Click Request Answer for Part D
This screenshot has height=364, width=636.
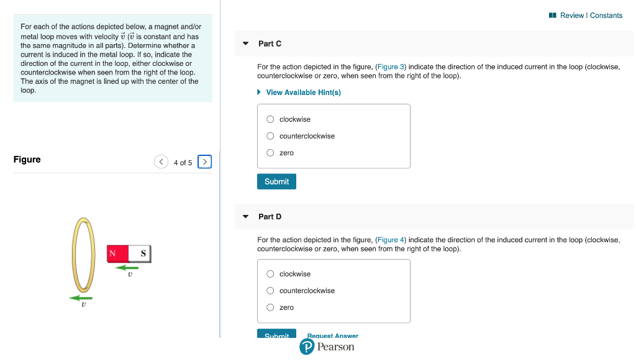[x=332, y=335]
